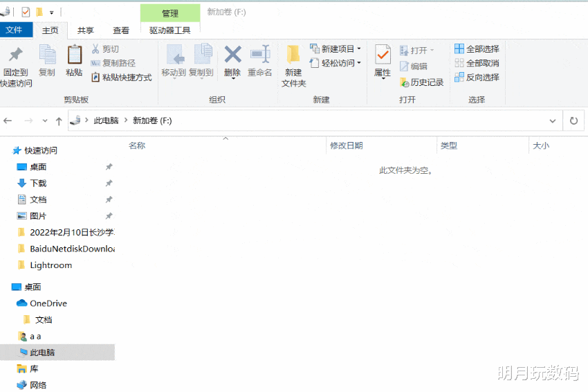Click 新加卷 (F:) in the address bar
This screenshot has width=588, height=392.
[152, 121]
